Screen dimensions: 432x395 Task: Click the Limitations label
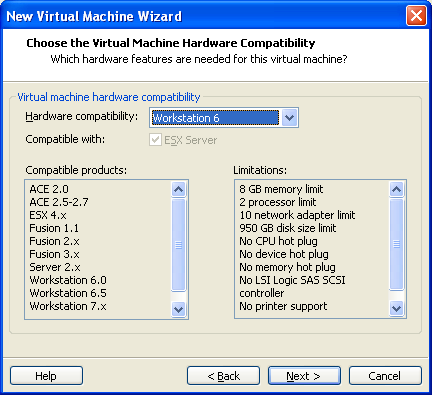click(260, 170)
